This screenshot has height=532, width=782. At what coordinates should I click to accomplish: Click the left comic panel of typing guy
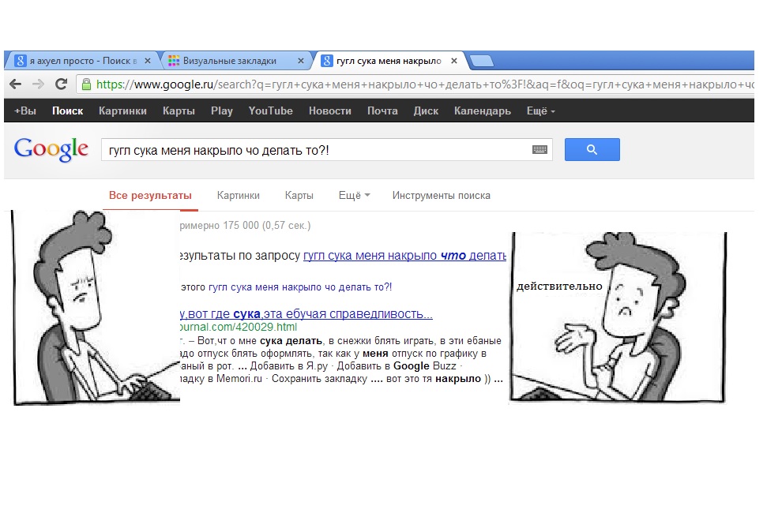tap(96, 307)
